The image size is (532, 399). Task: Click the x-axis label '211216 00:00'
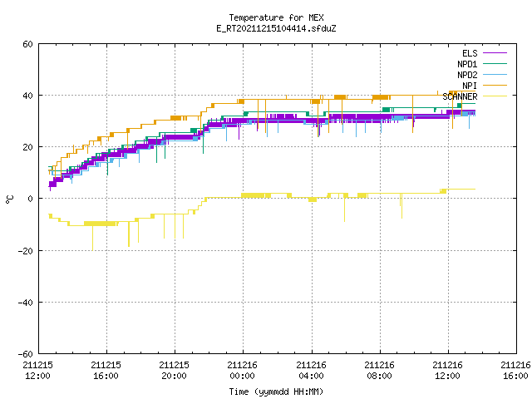pos(242,371)
